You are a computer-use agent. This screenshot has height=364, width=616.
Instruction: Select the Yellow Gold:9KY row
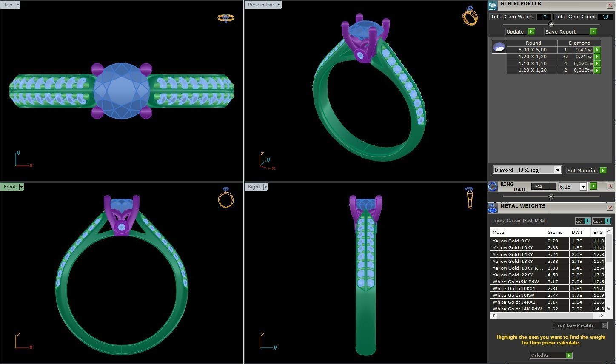tap(548, 241)
